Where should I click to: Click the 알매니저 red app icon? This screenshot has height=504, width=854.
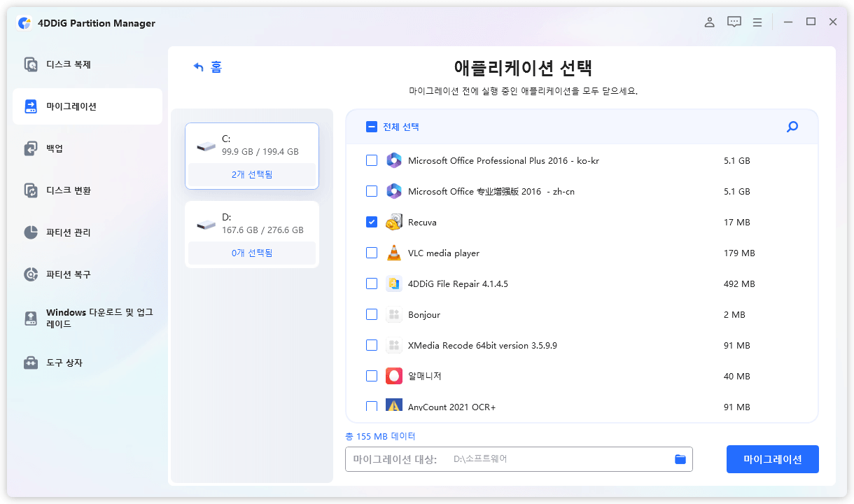tap(394, 376)
